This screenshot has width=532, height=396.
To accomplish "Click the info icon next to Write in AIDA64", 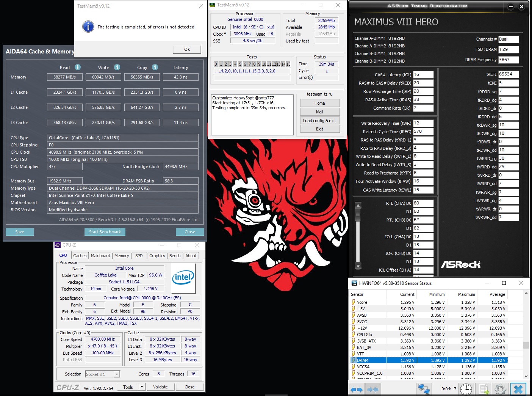I will pos(117,67).
